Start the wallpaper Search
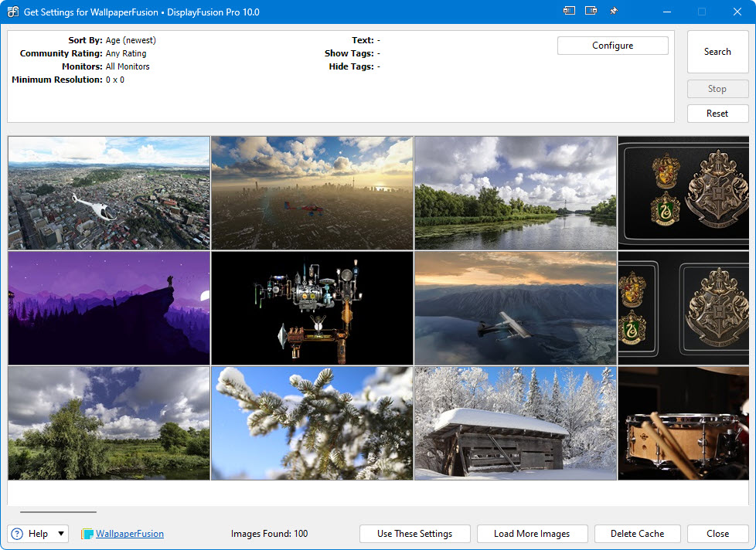 pos(717,52)
